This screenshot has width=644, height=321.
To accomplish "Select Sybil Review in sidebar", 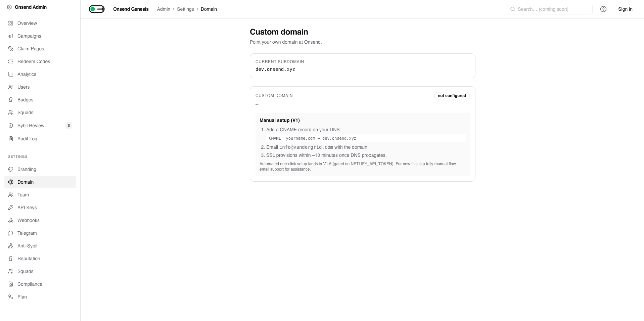I will pos(40,126).
